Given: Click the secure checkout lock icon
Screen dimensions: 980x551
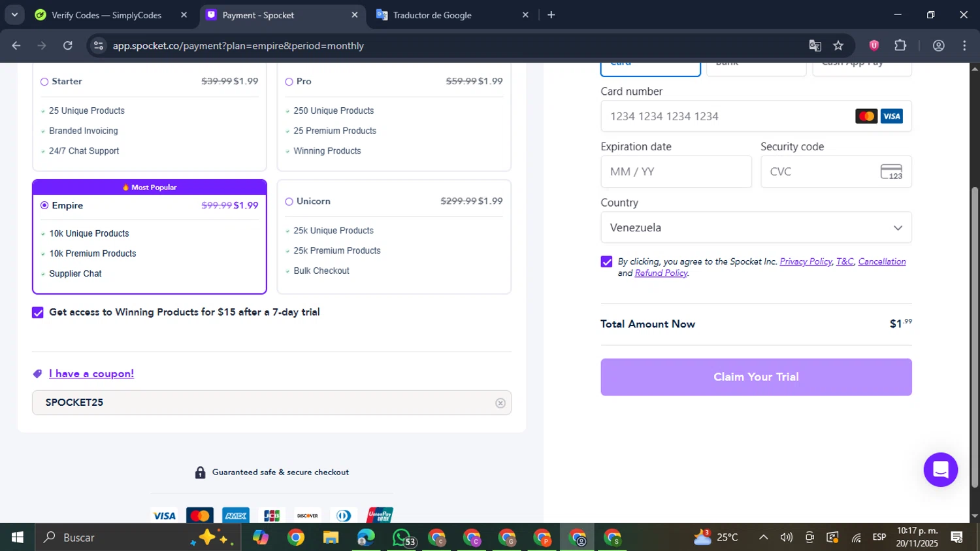Looking at the screenshot, I should (201, 473).
